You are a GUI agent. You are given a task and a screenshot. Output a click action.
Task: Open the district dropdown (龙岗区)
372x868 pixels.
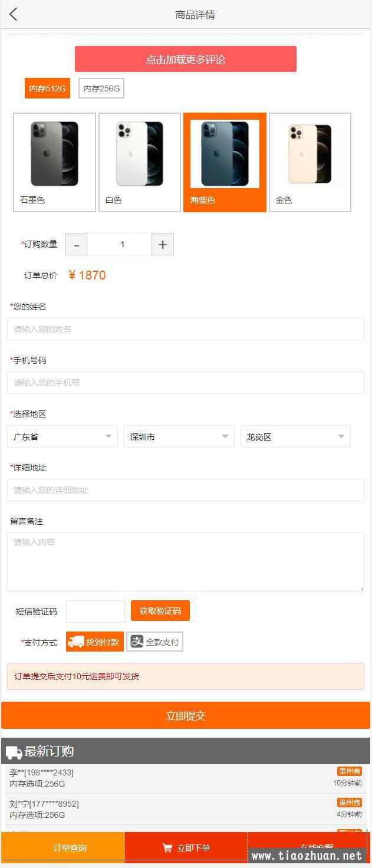point(295,436)
